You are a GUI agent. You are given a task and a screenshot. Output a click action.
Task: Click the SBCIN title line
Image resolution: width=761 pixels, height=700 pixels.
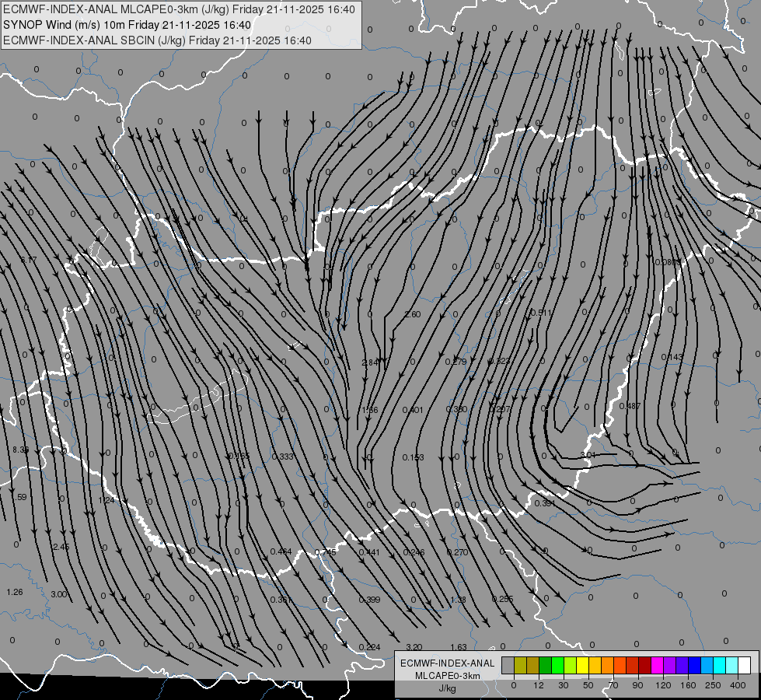(x=157, y=40)
